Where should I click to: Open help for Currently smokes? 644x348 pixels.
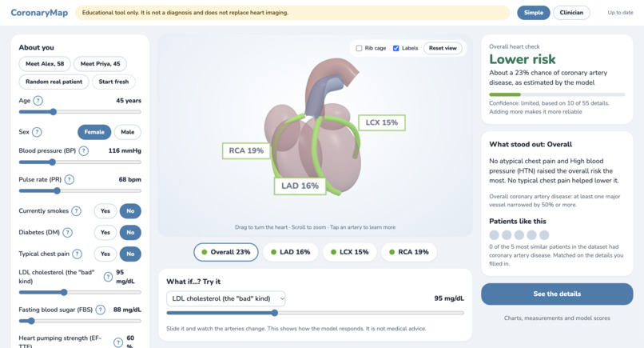click(x=76, y=211)
